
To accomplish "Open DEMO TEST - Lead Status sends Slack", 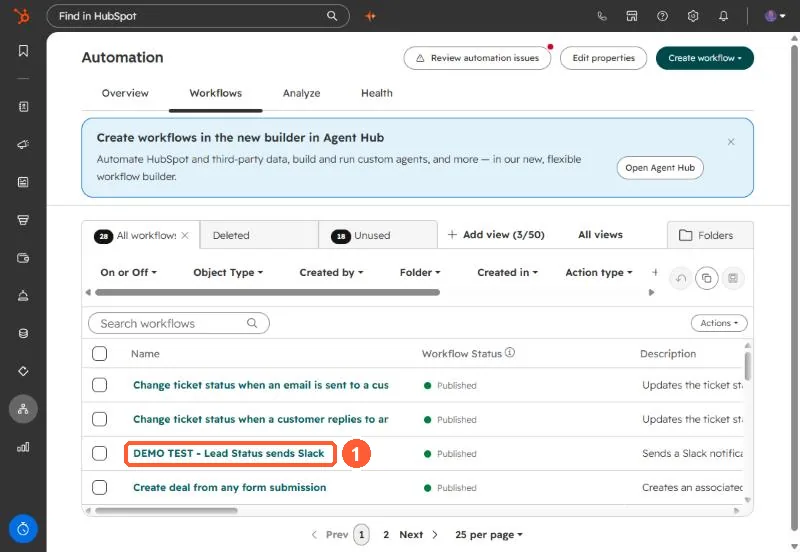I will point(229,453).
